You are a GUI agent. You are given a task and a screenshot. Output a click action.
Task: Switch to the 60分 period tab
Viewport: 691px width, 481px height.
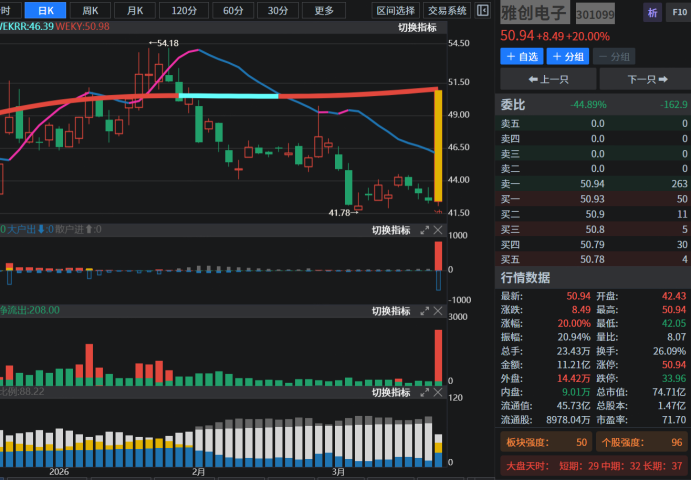click(x=232, y=10)
